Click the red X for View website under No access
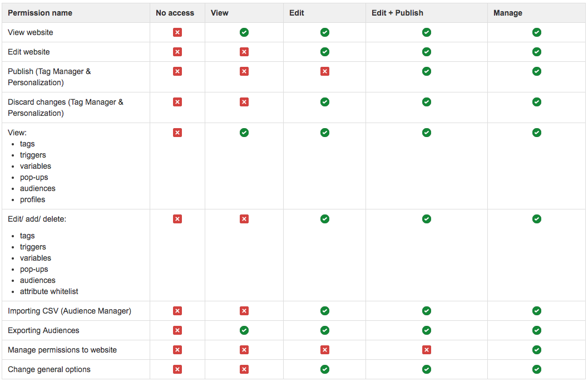Viewport: 588px width, 381px height. pyautogui.click(x=177, y=32)
